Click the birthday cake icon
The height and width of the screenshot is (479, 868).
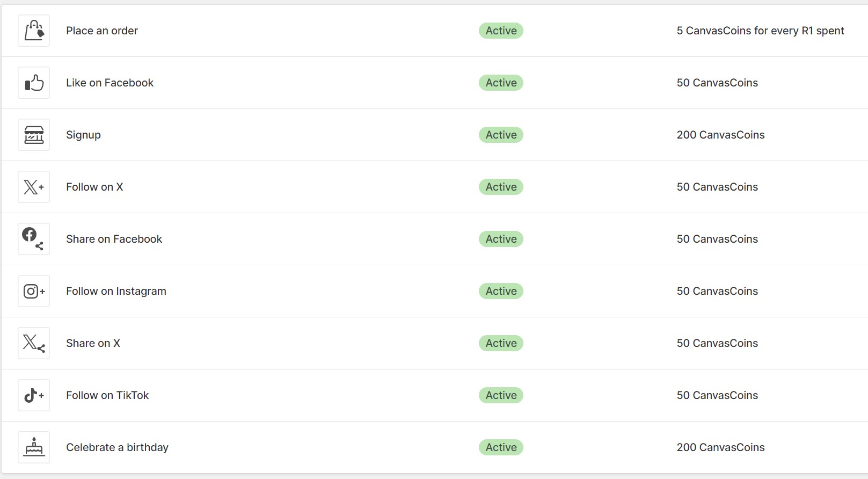tap(34, 447)
